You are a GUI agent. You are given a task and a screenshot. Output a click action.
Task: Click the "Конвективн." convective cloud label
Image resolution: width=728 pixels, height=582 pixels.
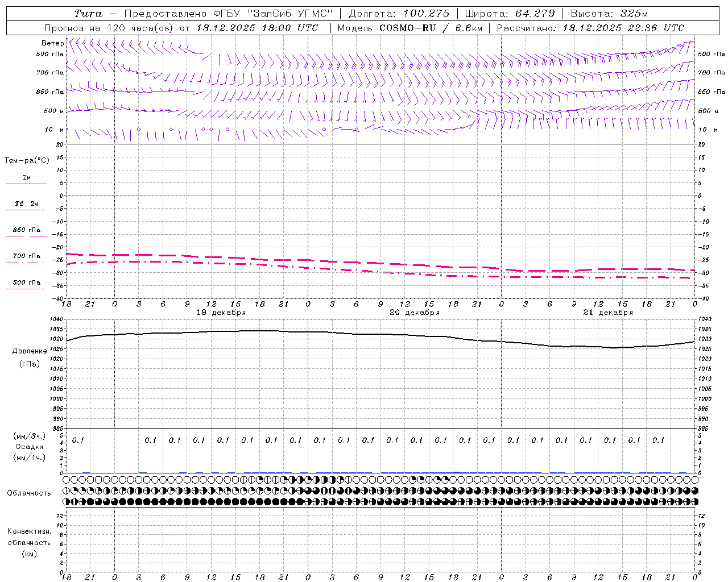(x=30, y=531)
